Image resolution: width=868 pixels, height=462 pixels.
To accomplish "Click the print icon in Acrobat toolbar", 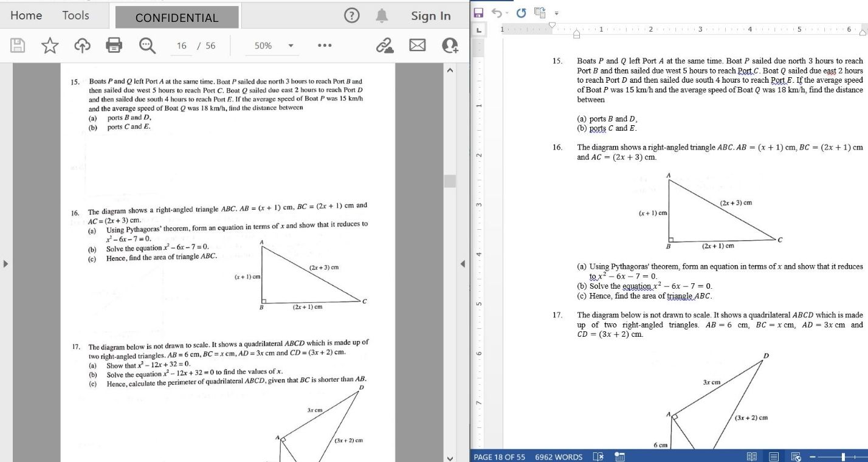I will tap(114, 46).
